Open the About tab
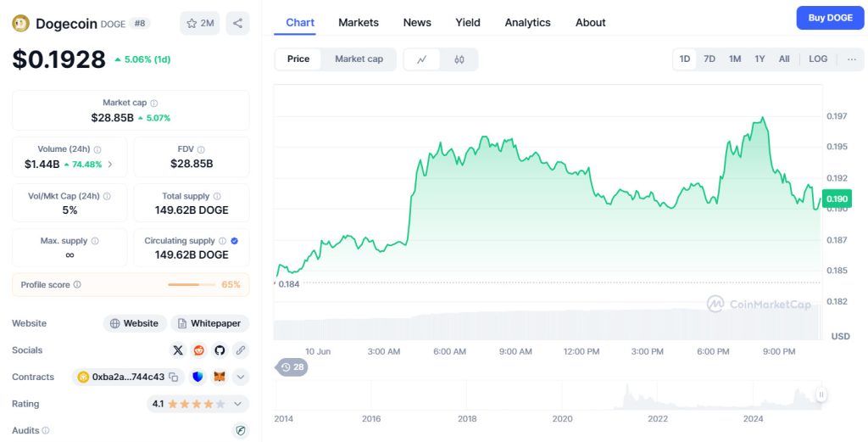 click(590, 23)
